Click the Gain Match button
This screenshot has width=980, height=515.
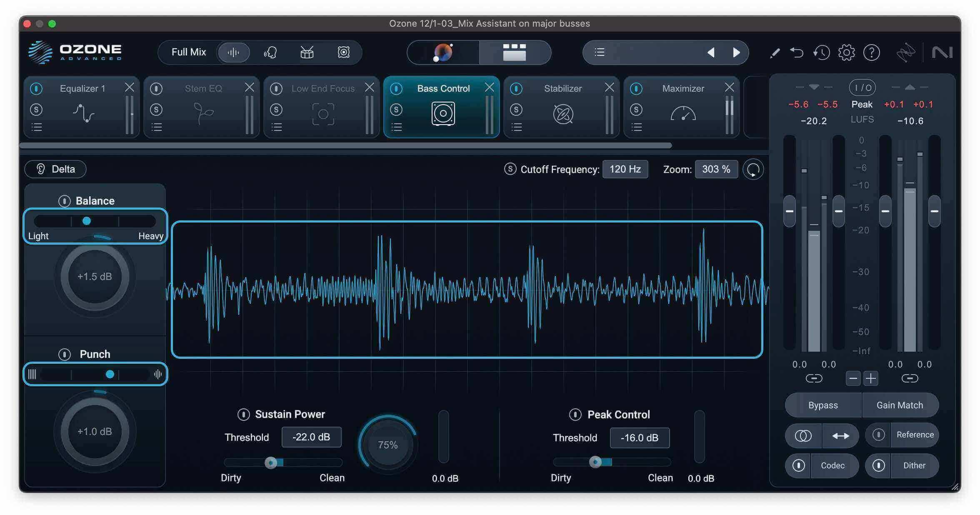click(x=900, y=405)
